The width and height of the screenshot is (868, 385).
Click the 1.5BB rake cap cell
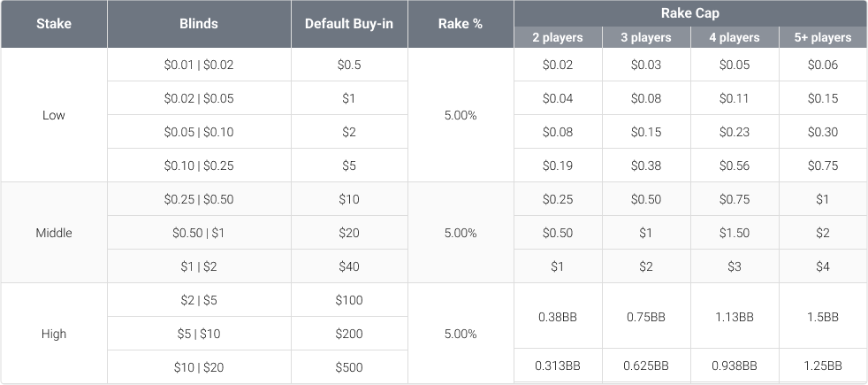(x=823, y=316)
